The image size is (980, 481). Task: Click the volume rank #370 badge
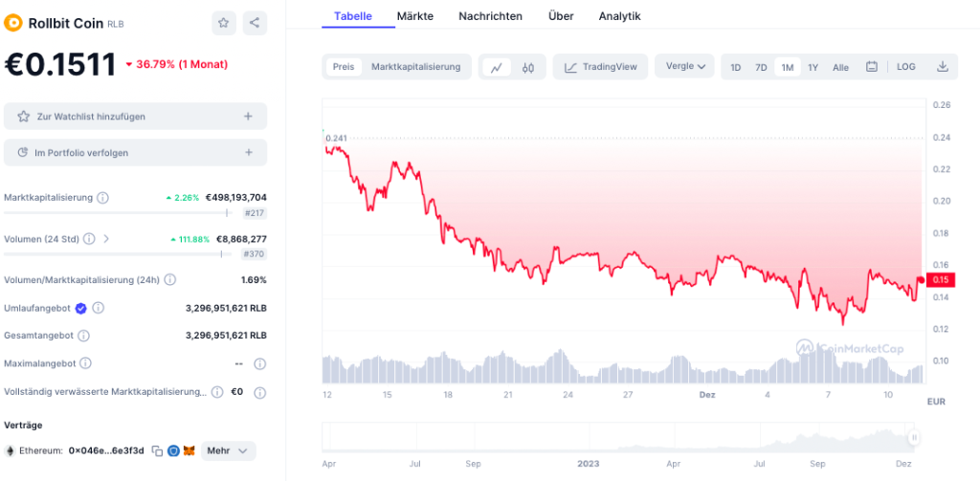(255, 254)
